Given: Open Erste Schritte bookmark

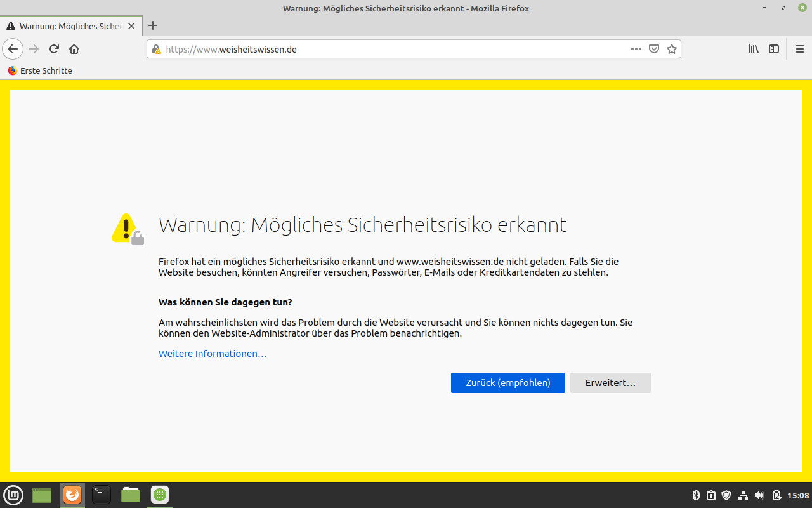Looking at the screenshot, I should [x=40, y=70].
